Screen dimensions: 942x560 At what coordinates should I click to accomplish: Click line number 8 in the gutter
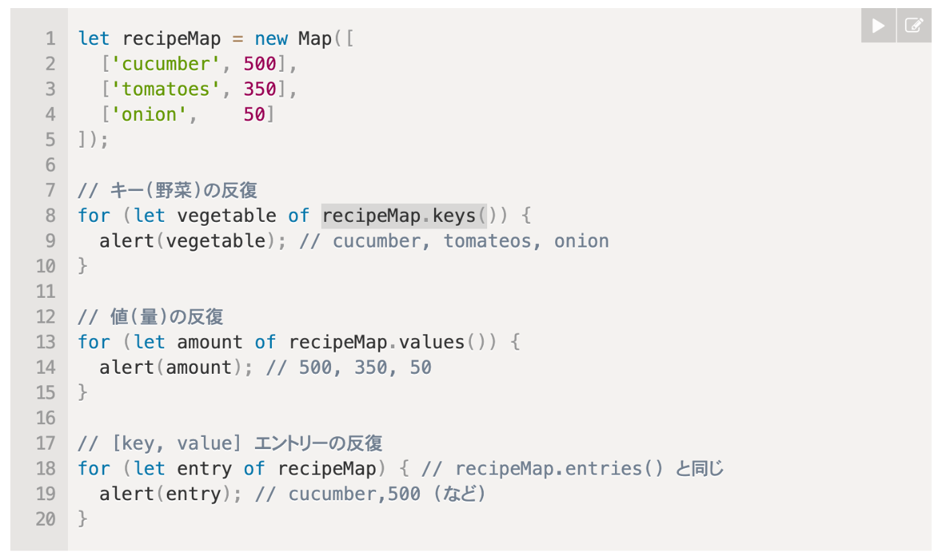point(49,215)
